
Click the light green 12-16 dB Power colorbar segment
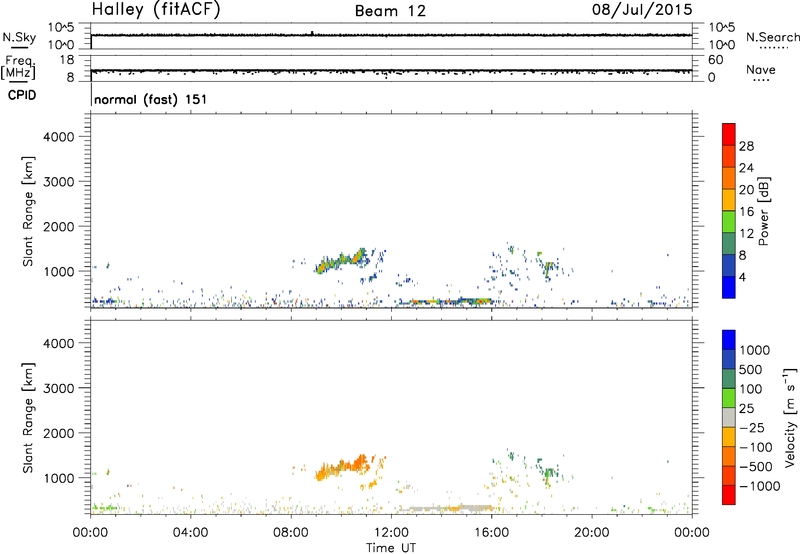[x=729, y=221]
